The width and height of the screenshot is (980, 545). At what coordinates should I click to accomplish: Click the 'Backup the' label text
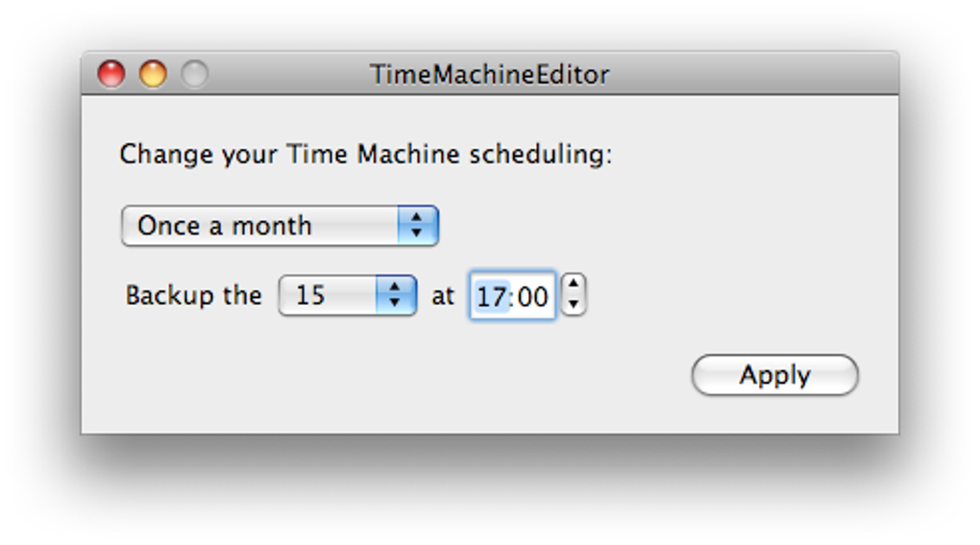193,295
